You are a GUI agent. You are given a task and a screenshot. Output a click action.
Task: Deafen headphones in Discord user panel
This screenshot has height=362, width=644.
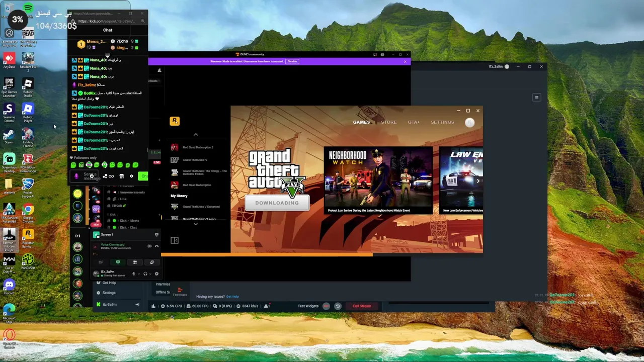pyautogui.click(x=145, y=274)
